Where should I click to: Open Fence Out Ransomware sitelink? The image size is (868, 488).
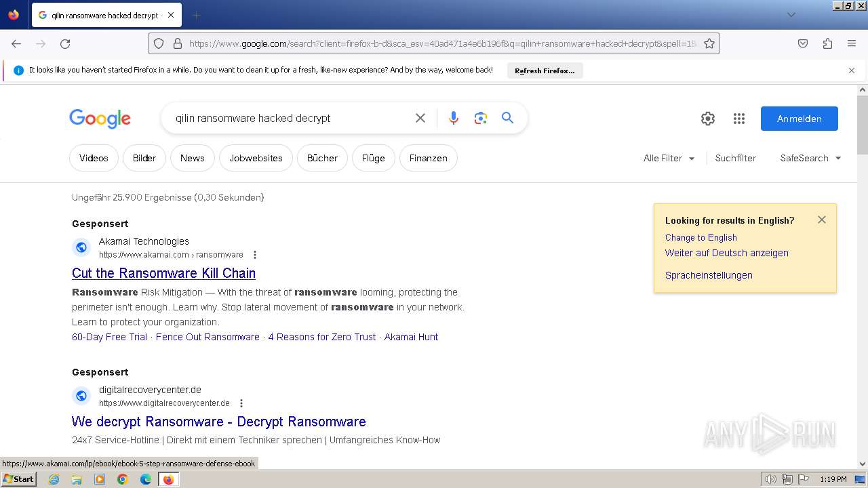pyautogui.click(x=208, y=337)
